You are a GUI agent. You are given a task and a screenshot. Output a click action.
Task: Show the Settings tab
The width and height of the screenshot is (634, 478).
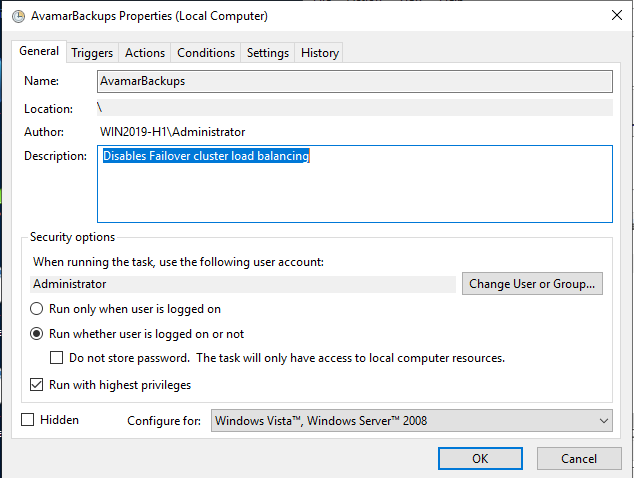click(268, 53)
